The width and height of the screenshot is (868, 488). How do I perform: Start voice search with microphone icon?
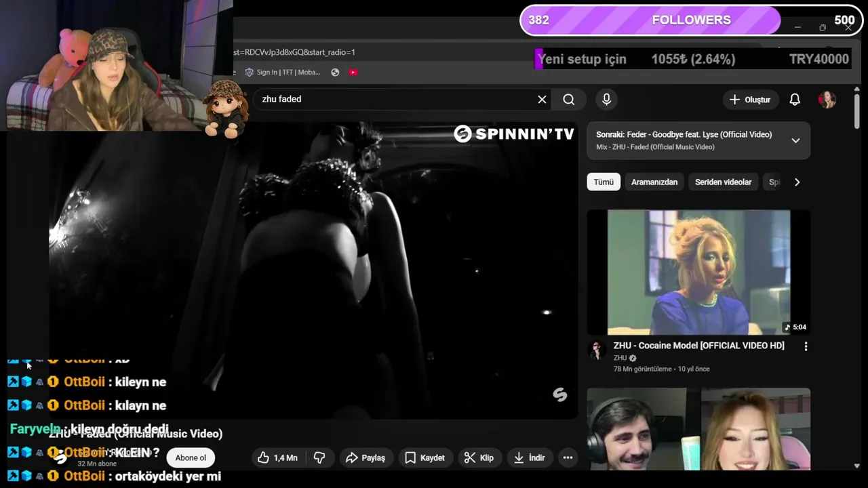click(x=606, y=100)
